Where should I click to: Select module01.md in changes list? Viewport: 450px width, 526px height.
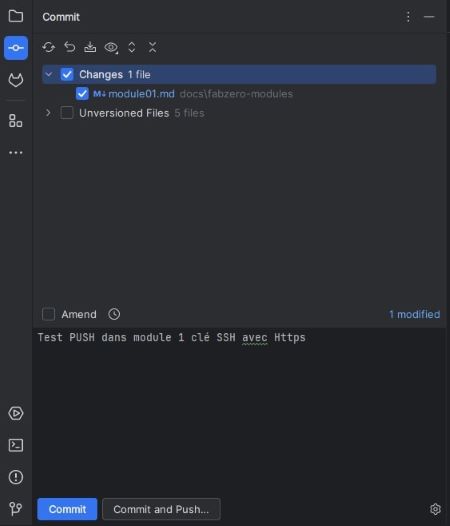(141, 94)
